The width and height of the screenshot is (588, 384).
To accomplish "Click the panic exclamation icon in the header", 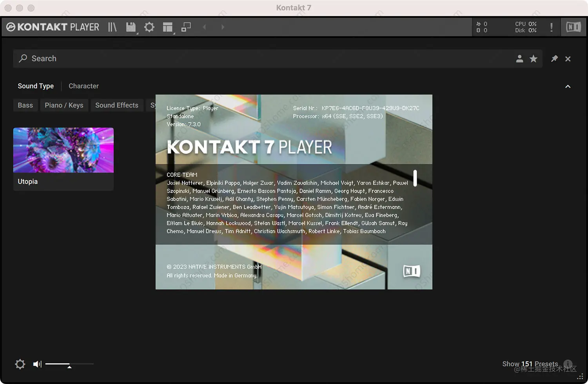I will point(551,27).
